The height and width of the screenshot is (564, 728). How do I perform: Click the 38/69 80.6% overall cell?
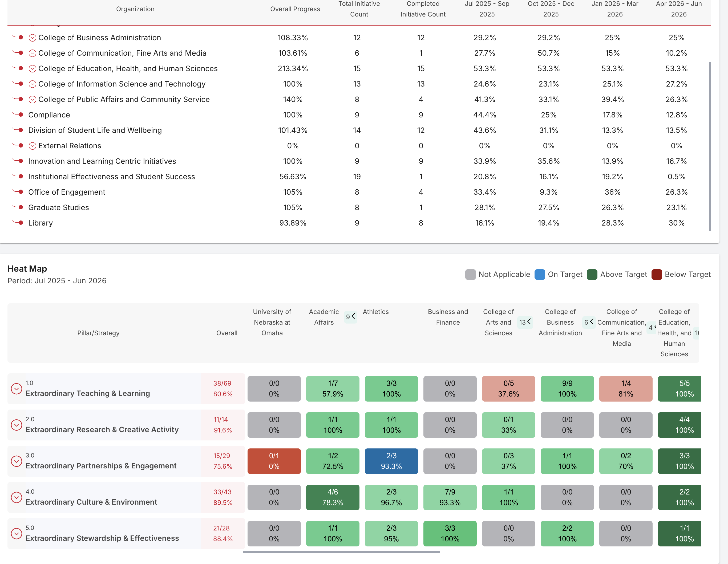[223, 389]
